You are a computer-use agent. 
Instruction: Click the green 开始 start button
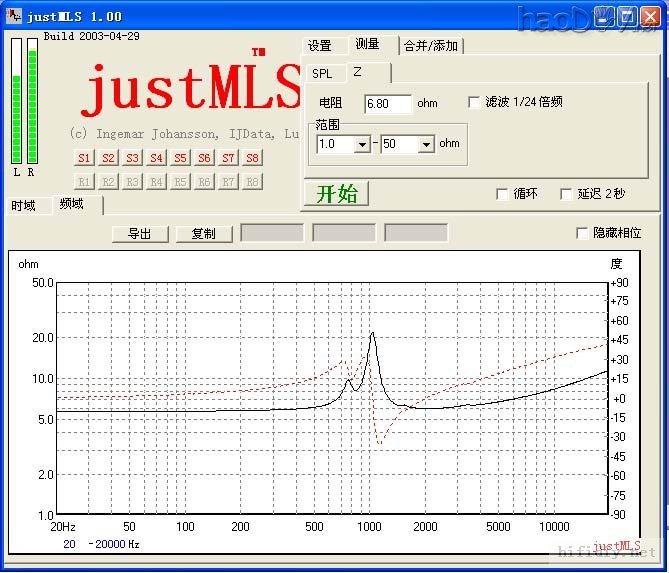(336, 194)
